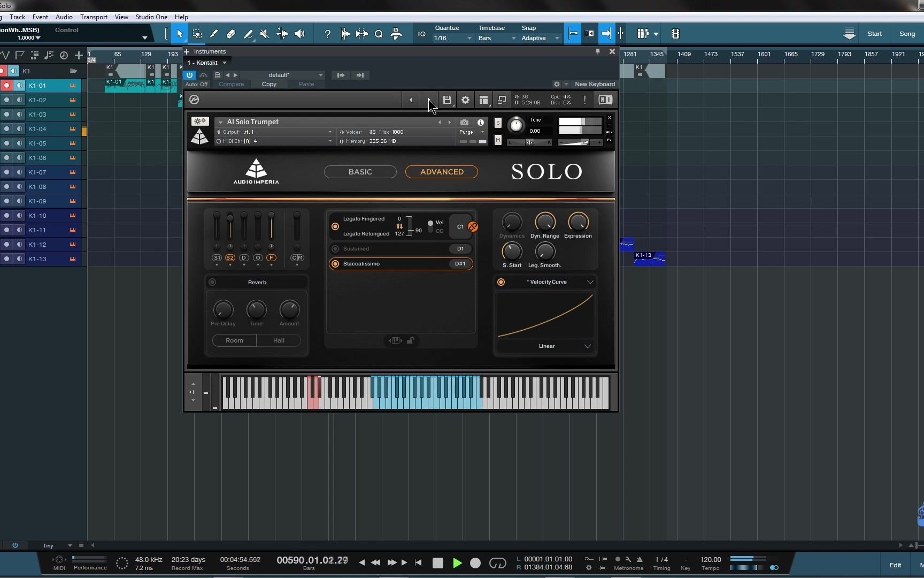Viewport: 924px width, 578px height.
Task: Open the instrument info icon
Action: pyautogui.click(x=481, y=123)
